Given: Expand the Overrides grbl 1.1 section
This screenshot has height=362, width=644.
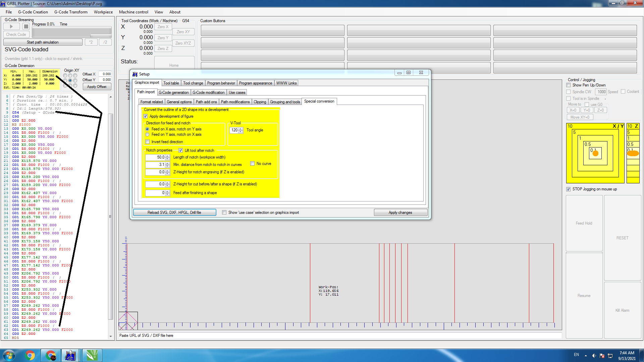Looking at the screenshot, I should tap(44, 59).
